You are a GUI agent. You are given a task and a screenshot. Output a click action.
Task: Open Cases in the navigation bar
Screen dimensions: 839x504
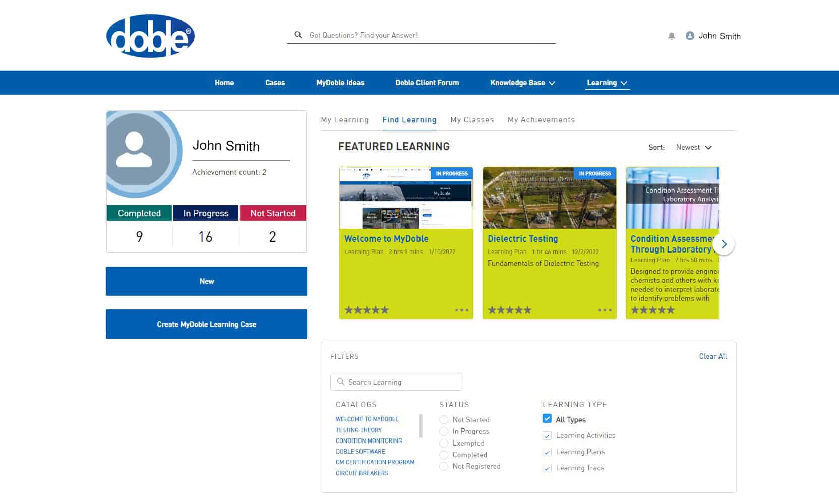[275, 83]
